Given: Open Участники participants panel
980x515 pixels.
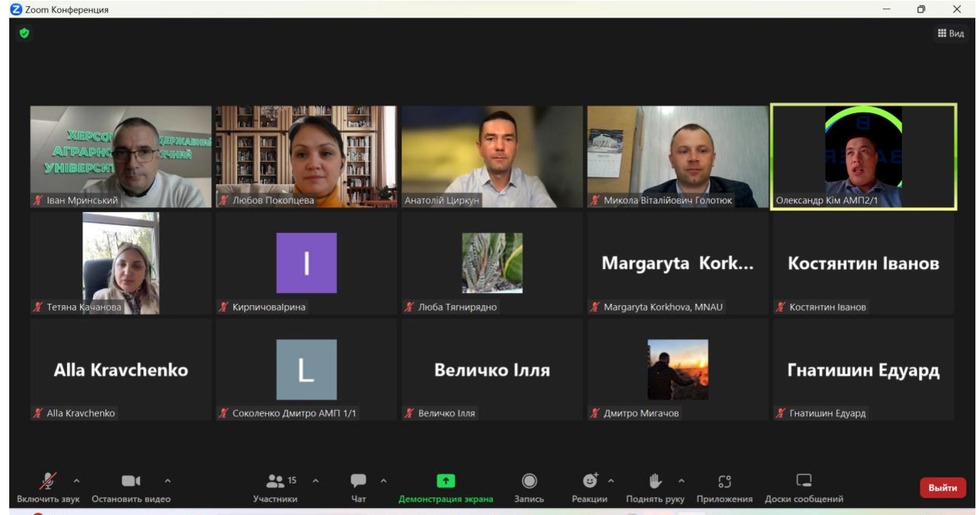Looking at the screenshot, I should 275,488.
